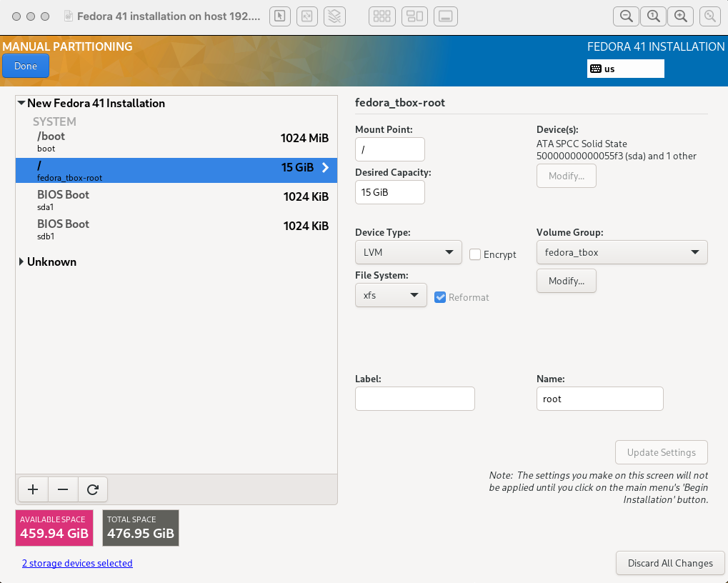Click the split panels layout toolbar icon

(414, 16)
